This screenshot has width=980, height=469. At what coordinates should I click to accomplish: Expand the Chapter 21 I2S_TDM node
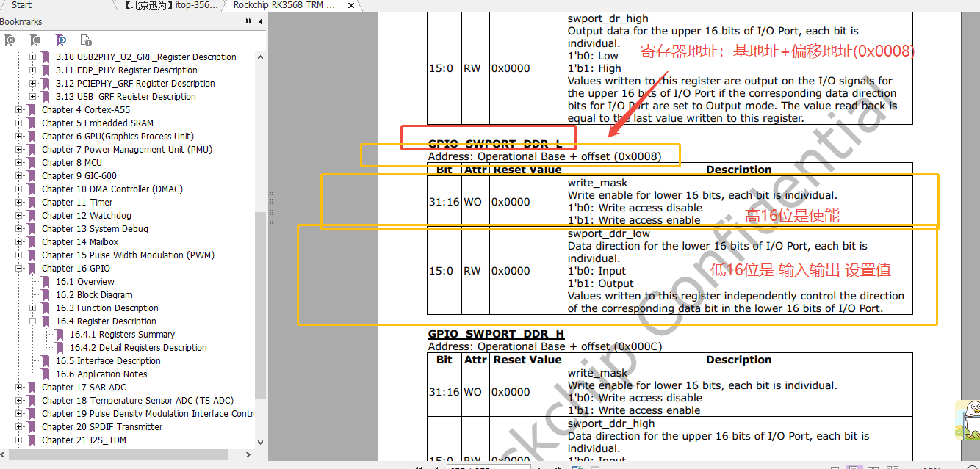(x=19, y=440)
